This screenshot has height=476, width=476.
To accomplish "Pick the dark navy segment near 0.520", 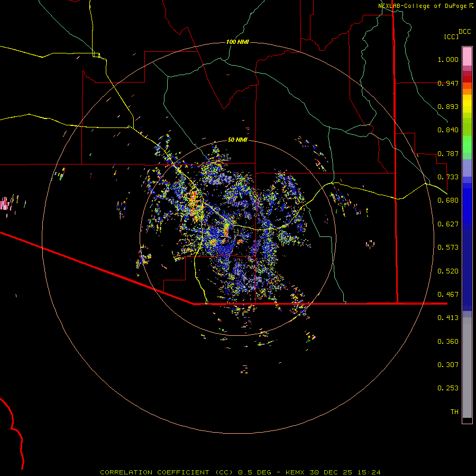I will [467, 270].
